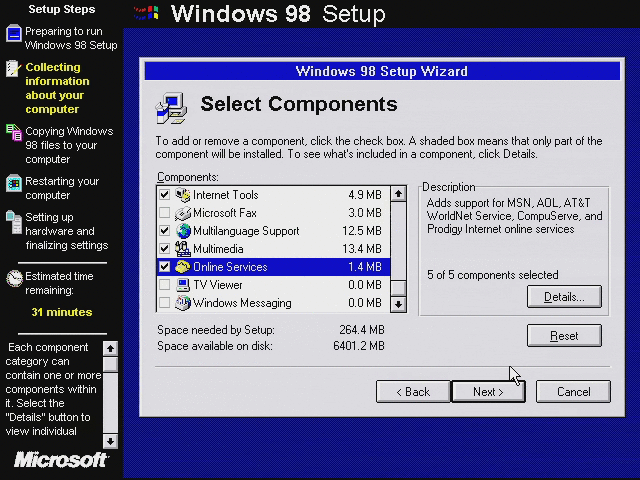
Task: Select the Multimedia row label
Action: coord(218,249)
